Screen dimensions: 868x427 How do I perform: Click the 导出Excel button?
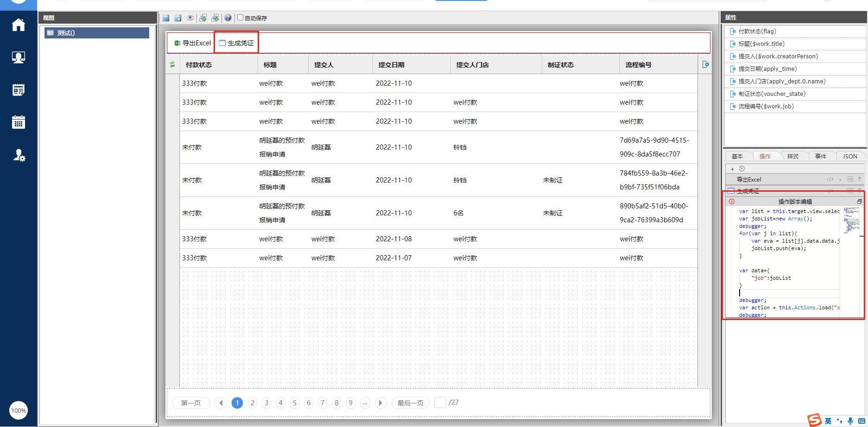(x=192, y=43)
